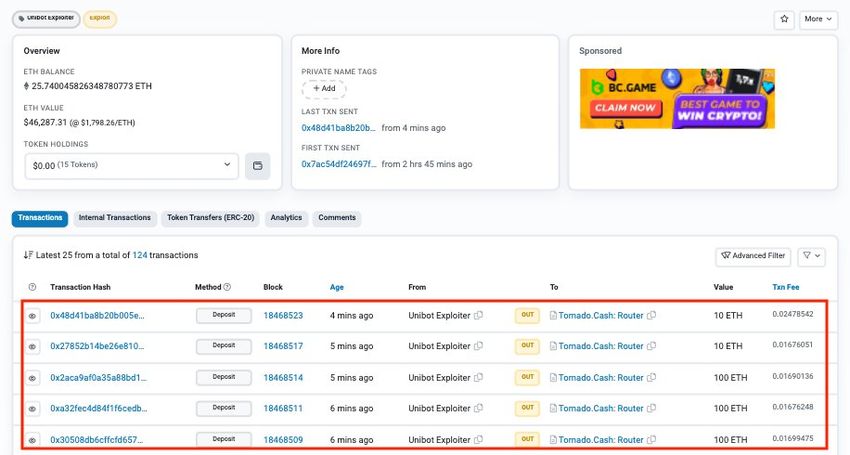The width and height of the screenshot is (850, 455).
Task: Expand the More dropdown
Action: (x=817, y=19)
